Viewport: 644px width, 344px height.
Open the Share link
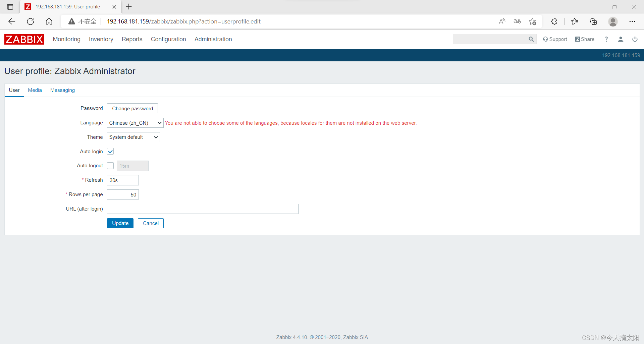pos(585,39)
